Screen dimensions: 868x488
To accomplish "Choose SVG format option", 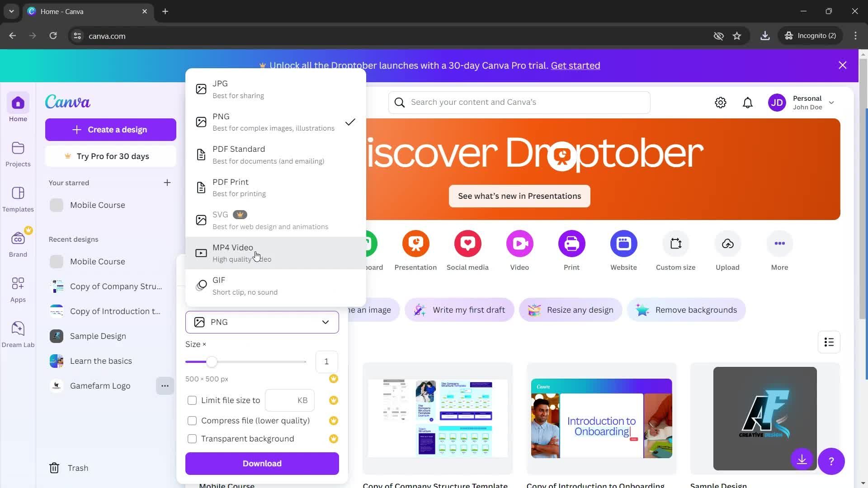I will pos(276,220).
